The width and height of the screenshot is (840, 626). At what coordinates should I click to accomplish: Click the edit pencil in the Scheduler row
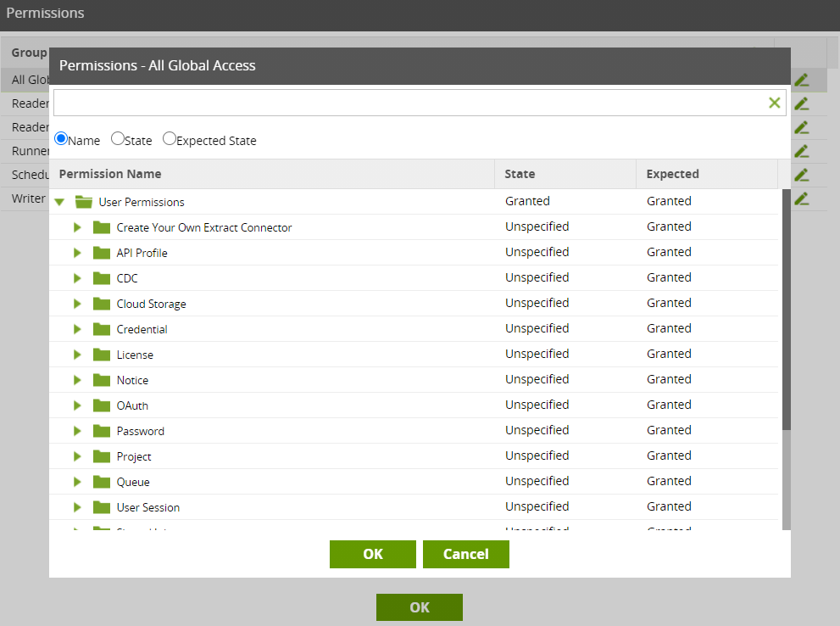tap(801, 175)
